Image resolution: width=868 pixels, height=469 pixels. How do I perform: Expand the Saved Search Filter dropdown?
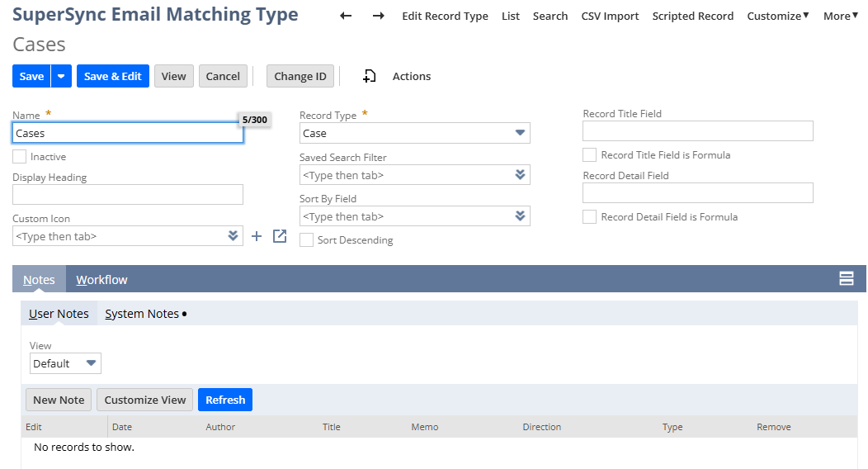[x=520, y=175]
